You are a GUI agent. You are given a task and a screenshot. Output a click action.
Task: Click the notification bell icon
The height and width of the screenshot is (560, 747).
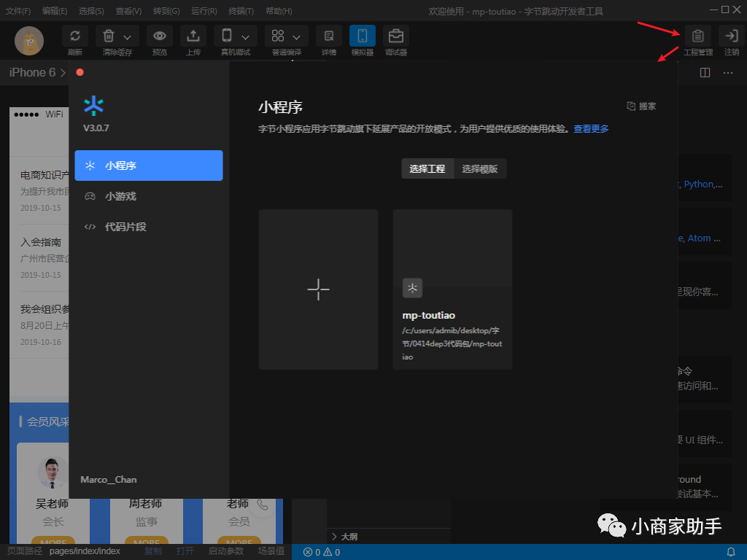click(731, 552)
